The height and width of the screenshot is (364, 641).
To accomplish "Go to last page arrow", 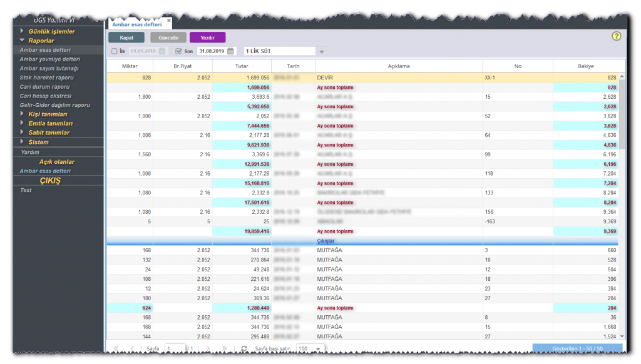I will pos(224,348).
